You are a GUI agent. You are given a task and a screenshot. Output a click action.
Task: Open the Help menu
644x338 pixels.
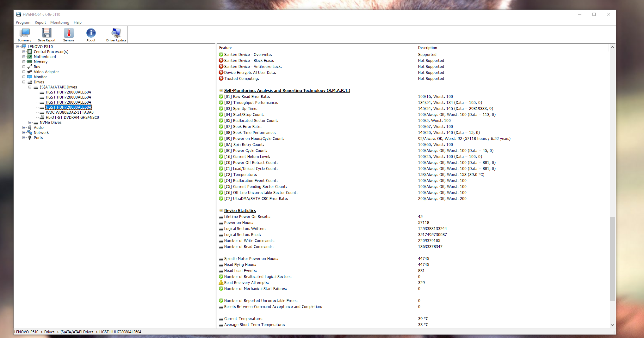tap(77, 22)
